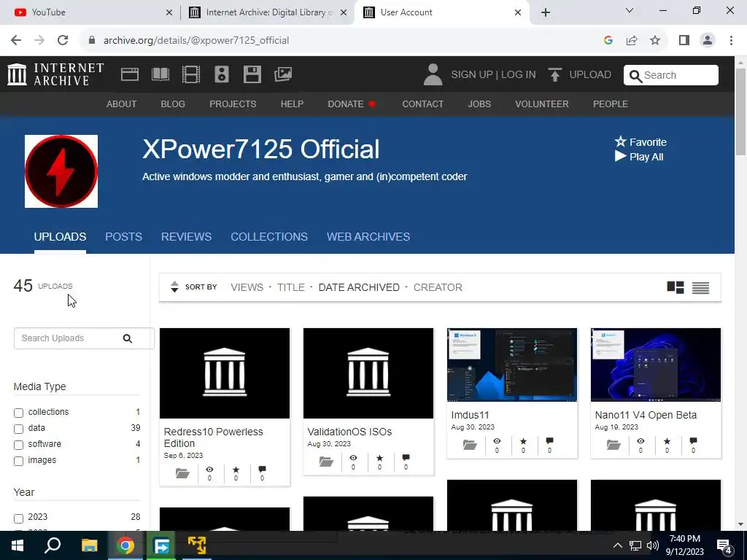Open the VOLUNTEER nav link

click(542, 104)
